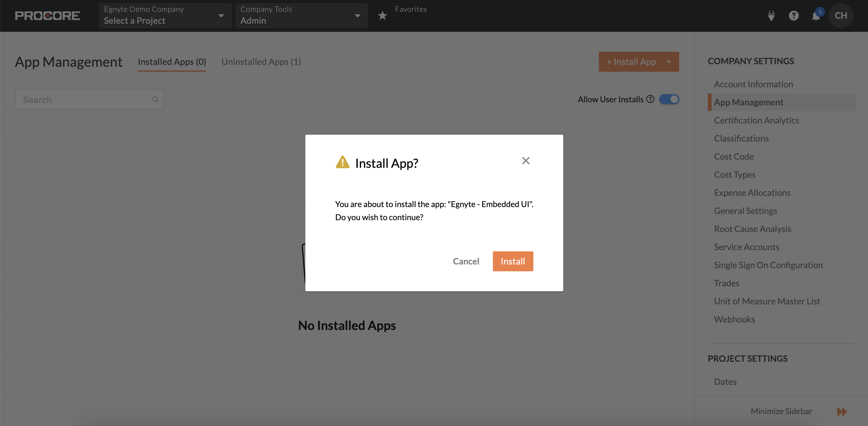Open notifications bell icon
Screen dimensions: 868x426
click(x=816, y=16)
